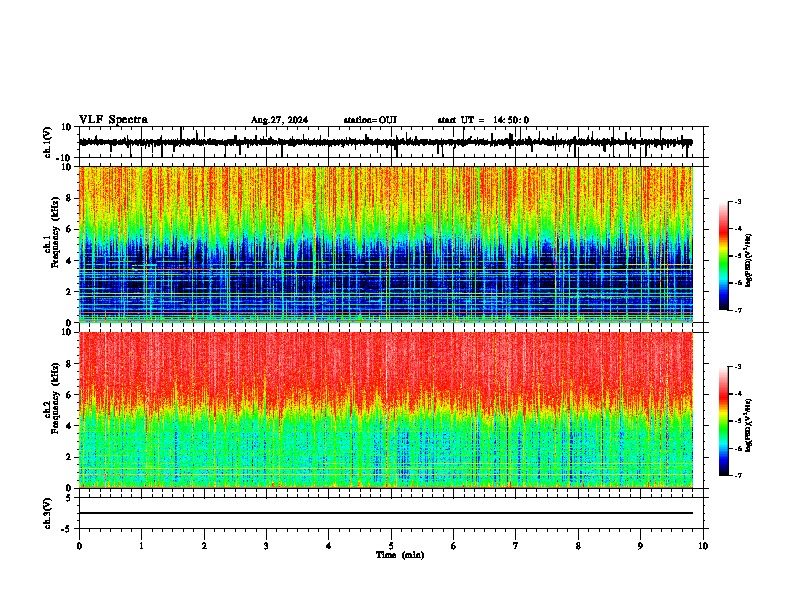Click the "8" kHz tick of ch.1 spectrogram
Image resolution: width=792 pixels, height=612 pixels.
point(69,198)
